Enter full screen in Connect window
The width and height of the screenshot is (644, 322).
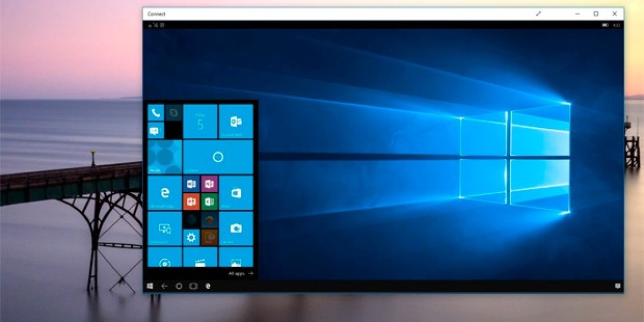(x=538, y=14)
